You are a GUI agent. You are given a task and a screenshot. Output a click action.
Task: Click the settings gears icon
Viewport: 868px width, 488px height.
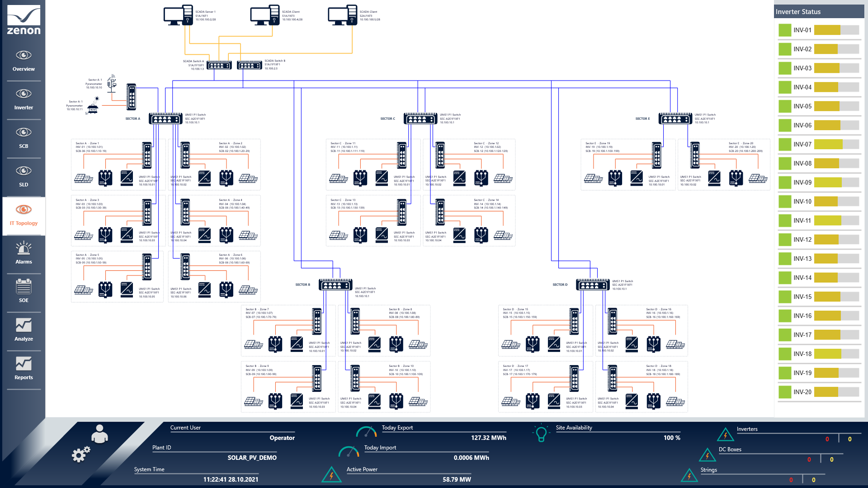[81, 454]
